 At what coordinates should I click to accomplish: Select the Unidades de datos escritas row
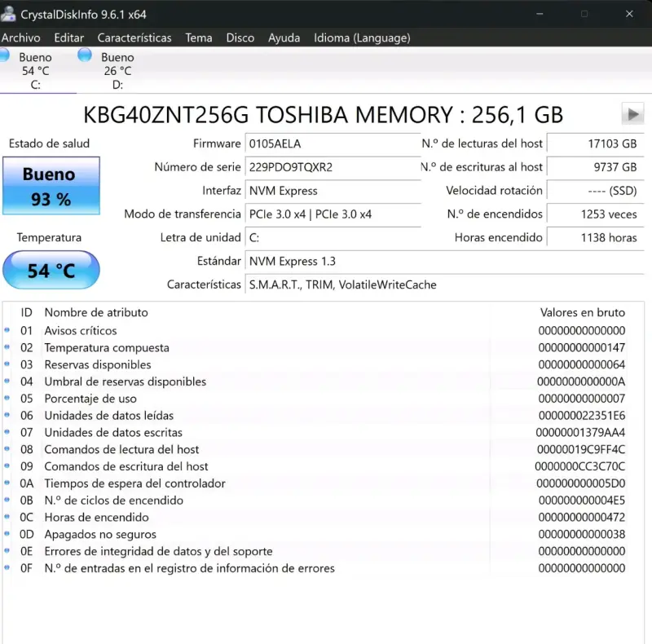point(324,432)
